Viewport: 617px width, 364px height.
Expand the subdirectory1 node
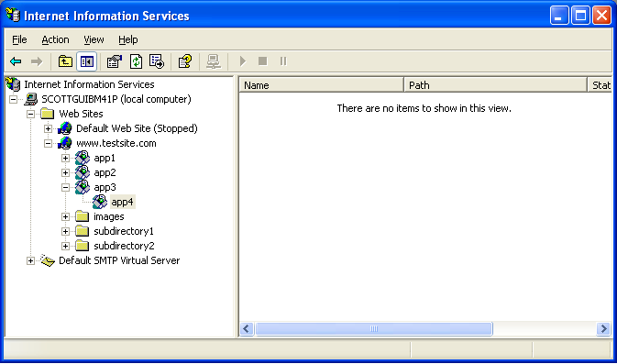click(65, 231)
